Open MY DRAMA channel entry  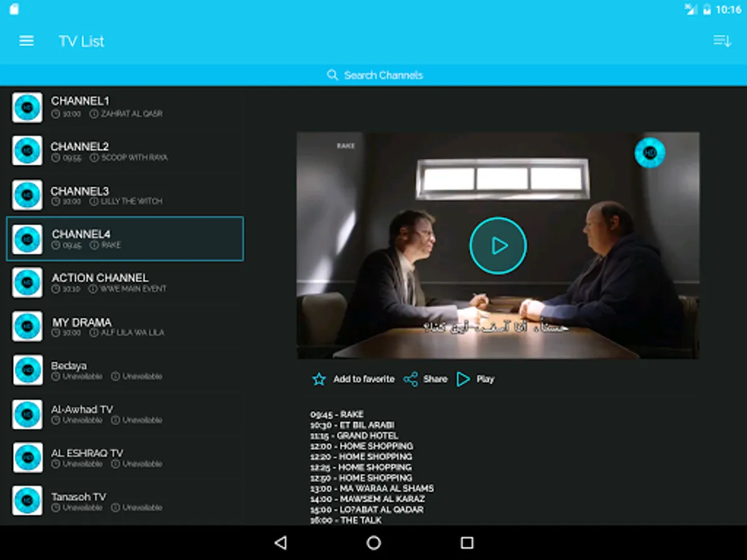[125, 327]
